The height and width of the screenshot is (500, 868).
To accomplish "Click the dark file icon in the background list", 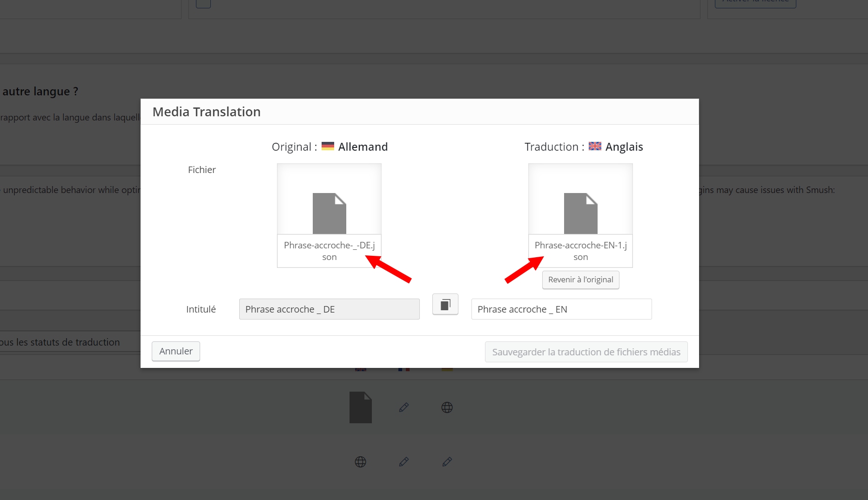I will coord(361,407).
